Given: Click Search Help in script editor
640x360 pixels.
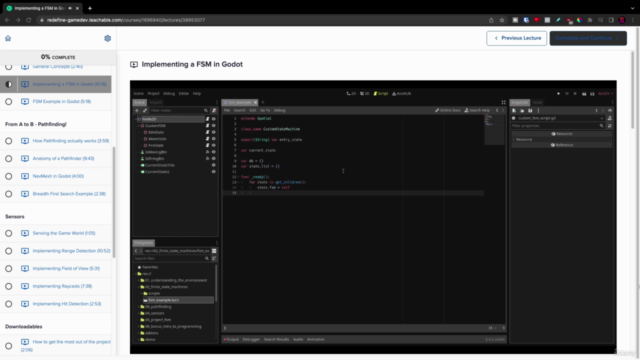Looking at the screenshot, I should point(477,110).
